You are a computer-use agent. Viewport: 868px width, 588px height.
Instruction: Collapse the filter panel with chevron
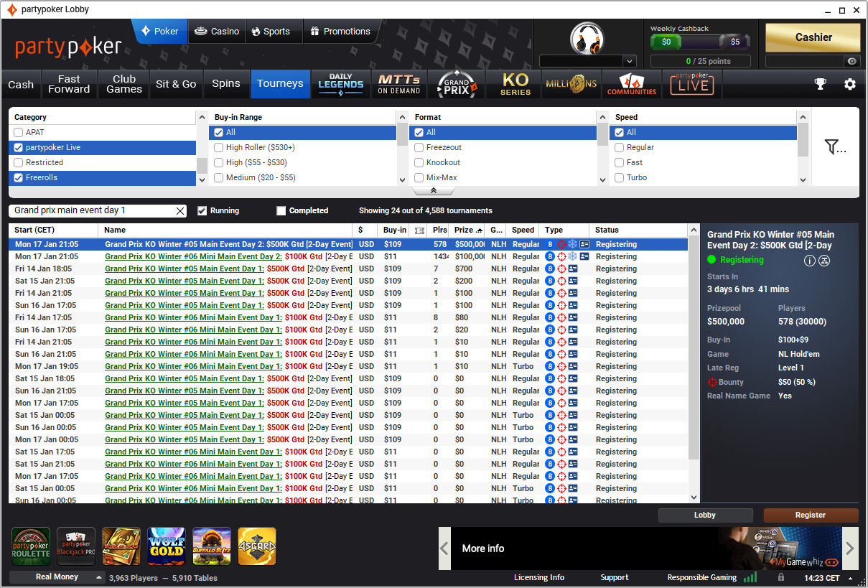(x=434, y=191)
